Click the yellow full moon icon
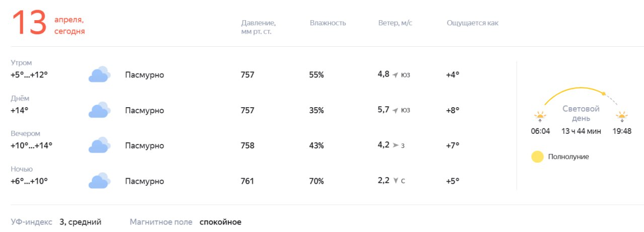This screenshot has height=232, width=644. (537, 157)
